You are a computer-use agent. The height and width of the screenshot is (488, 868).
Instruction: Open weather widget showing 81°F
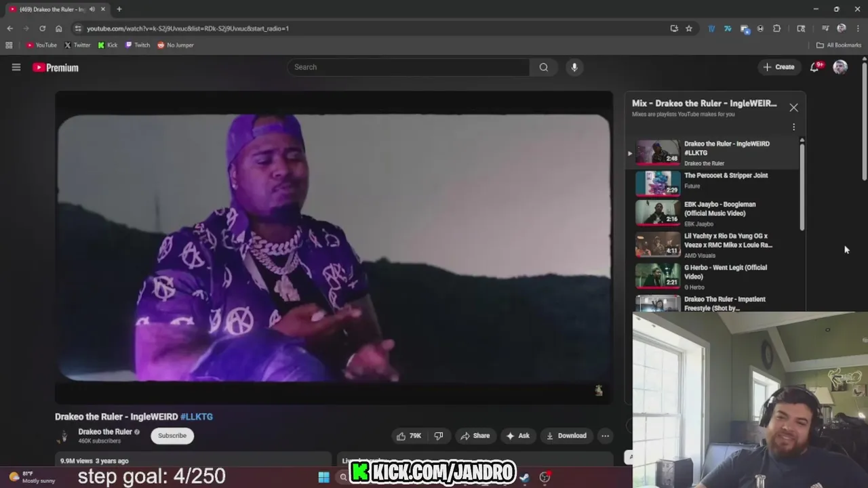[x=32, y=477]
